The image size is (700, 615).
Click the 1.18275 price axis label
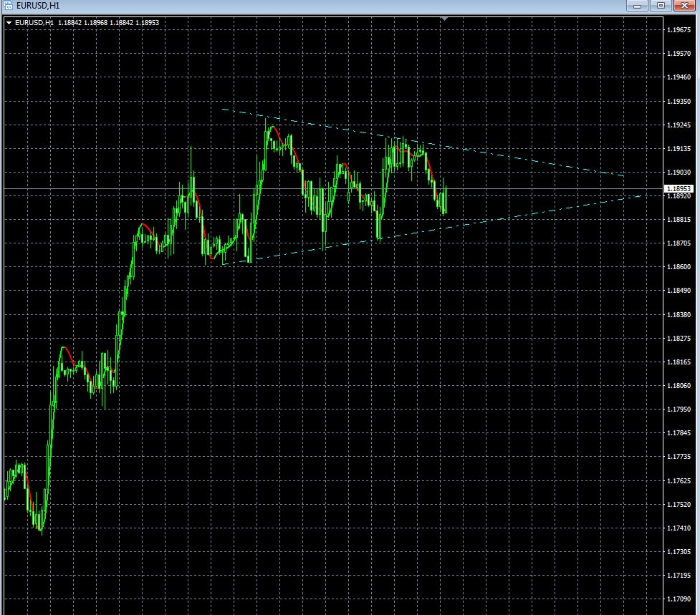click(x=679, y=338)
